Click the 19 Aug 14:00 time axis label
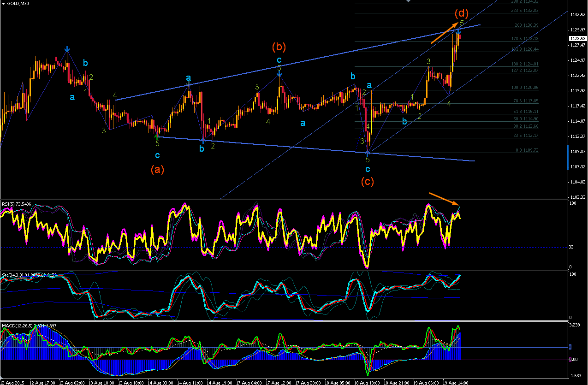Viewport: 588px width, 385px height. [456, 382]
